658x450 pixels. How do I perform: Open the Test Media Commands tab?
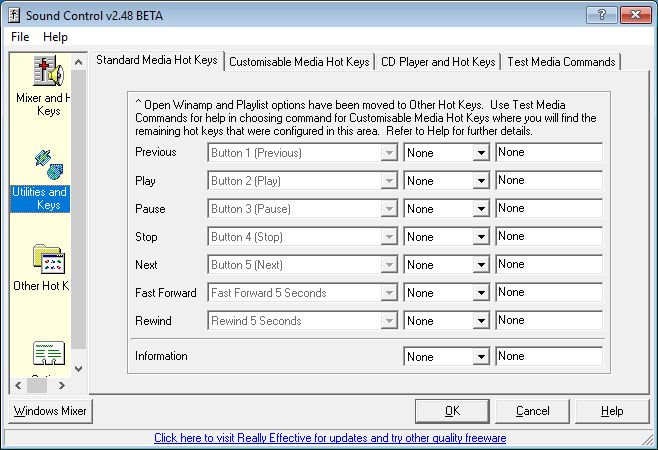pos(560,62)
